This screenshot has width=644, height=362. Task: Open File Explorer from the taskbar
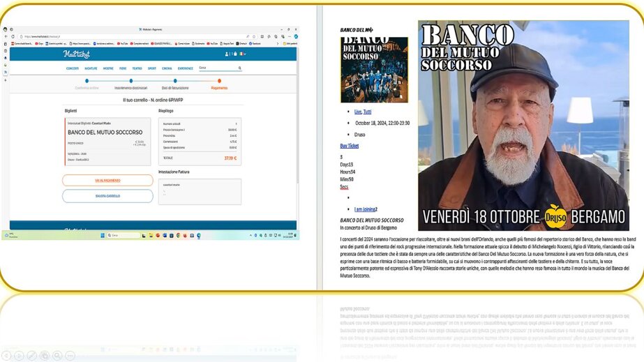click(x=151, y=235)
